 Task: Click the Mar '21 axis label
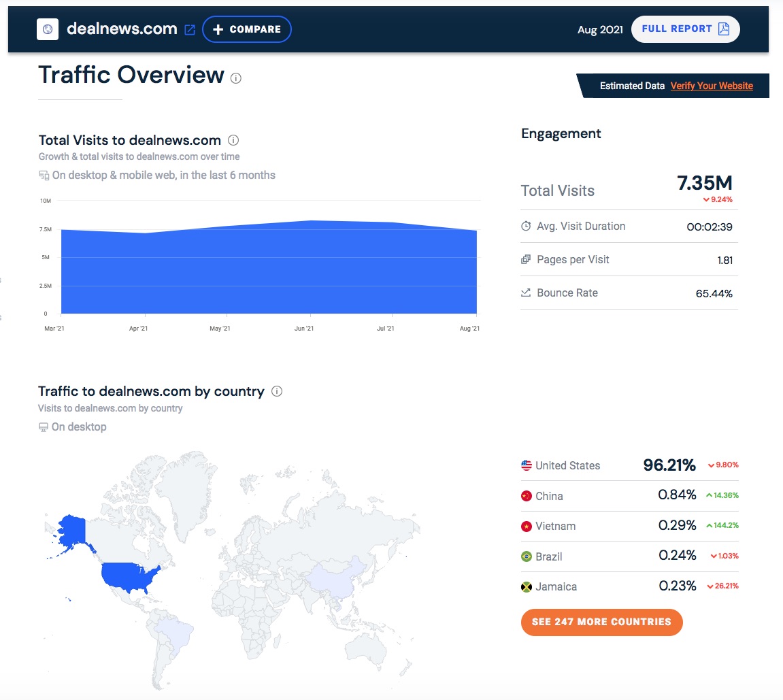point(54,328)
